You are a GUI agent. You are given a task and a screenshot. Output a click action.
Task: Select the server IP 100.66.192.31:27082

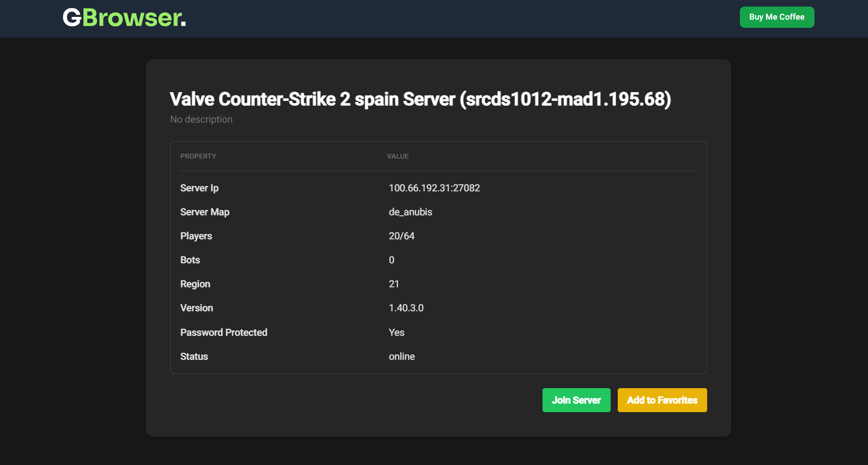point(435,188)
